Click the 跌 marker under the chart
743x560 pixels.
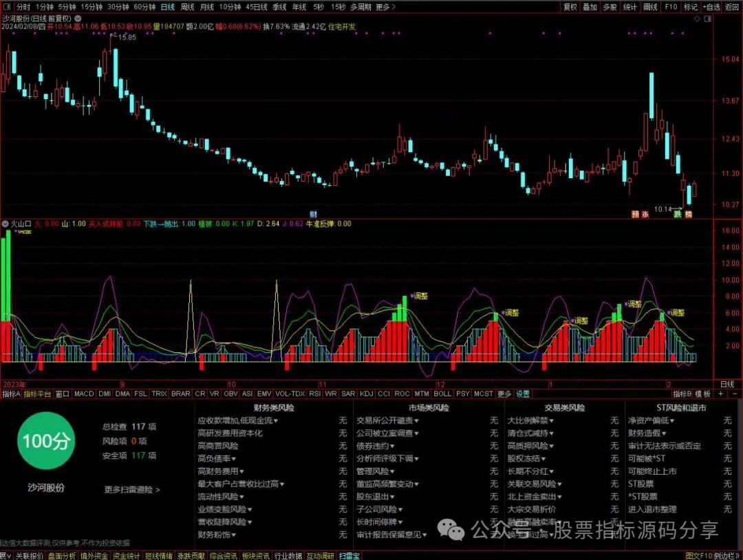tap(678, 214)
